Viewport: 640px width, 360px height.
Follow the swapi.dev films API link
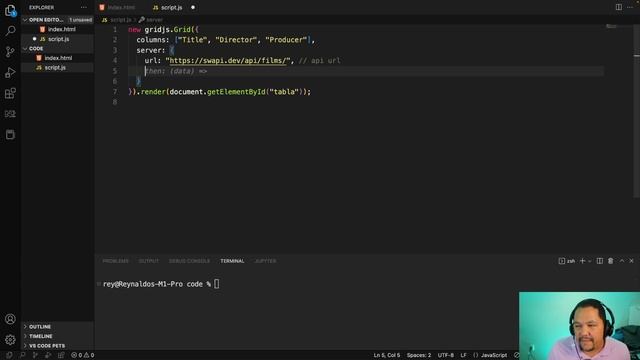[x=228, y=60]
